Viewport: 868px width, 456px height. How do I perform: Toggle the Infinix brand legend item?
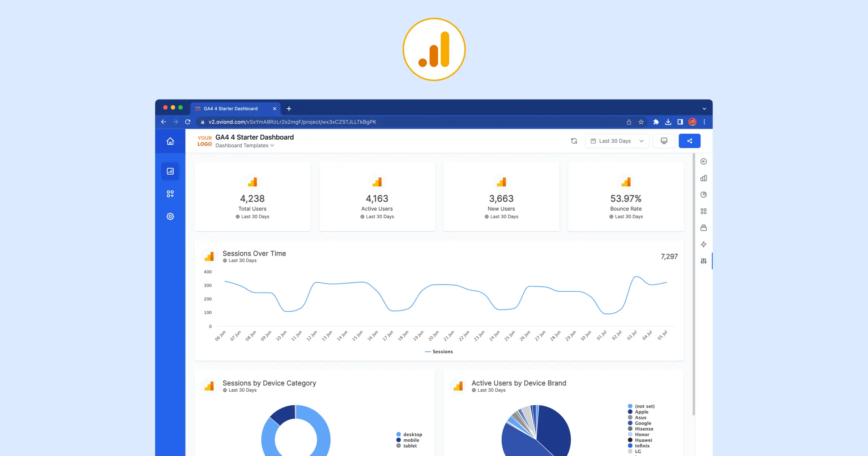[639, 446]
